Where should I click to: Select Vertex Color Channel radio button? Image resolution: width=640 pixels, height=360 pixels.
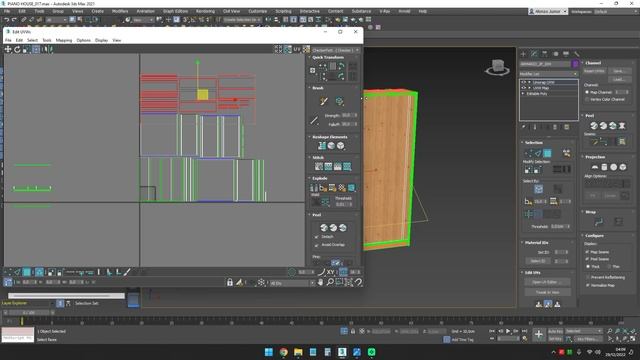pos(587,99)
